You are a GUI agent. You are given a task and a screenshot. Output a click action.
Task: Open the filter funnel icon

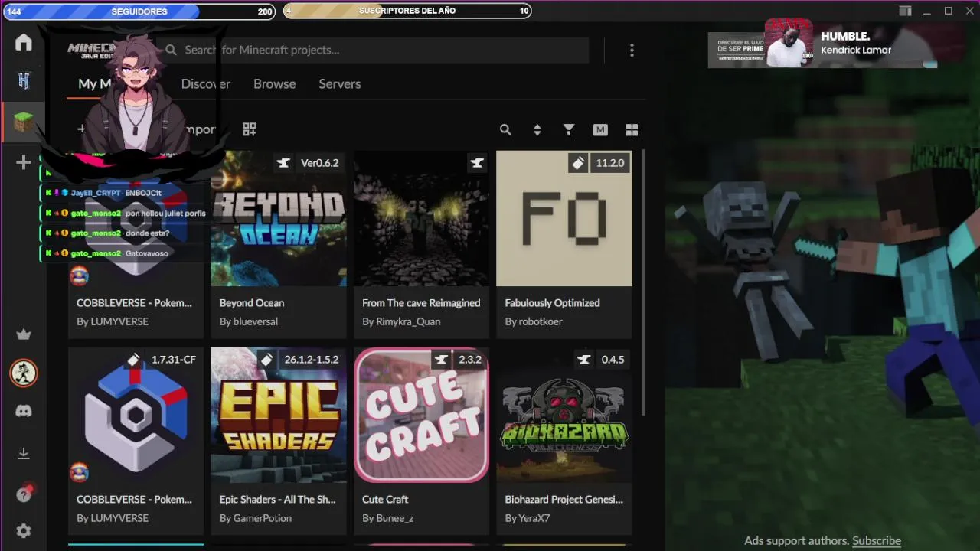click(x=569, y=130)
